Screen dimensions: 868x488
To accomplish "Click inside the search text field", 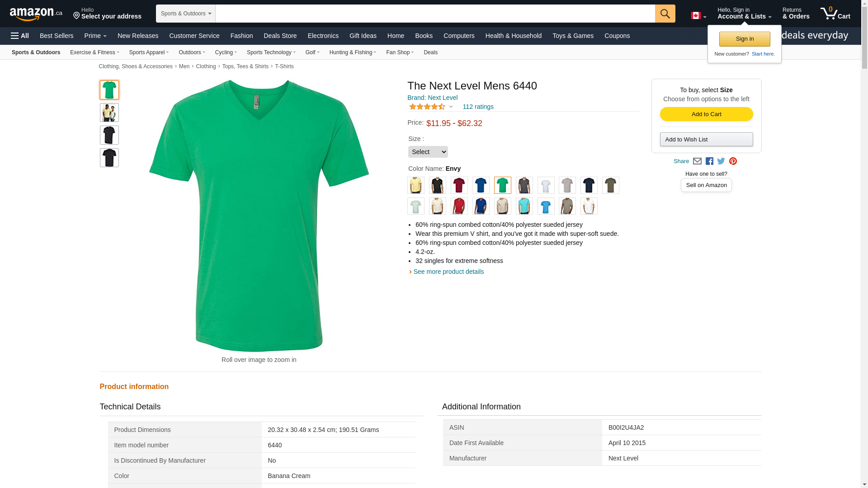I will click(x=434, y=14).
